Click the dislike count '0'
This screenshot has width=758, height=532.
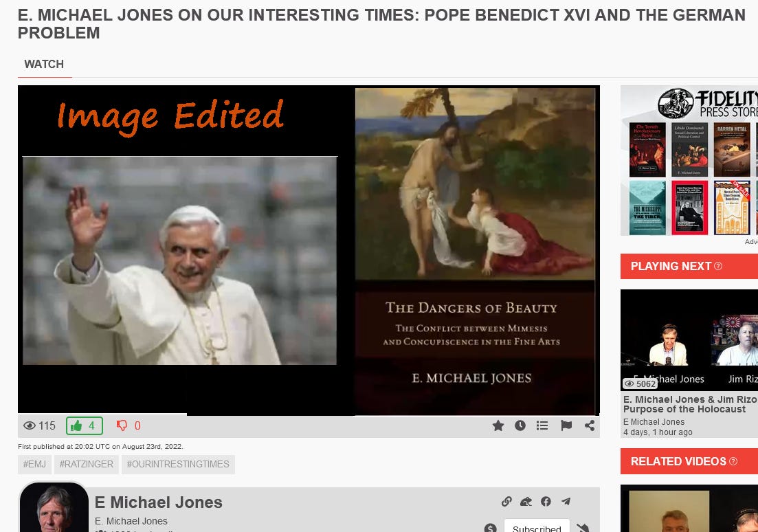(137, 425)
